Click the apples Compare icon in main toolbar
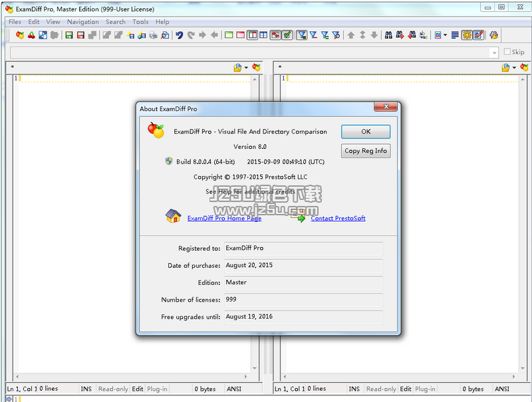 pos(20,35)
